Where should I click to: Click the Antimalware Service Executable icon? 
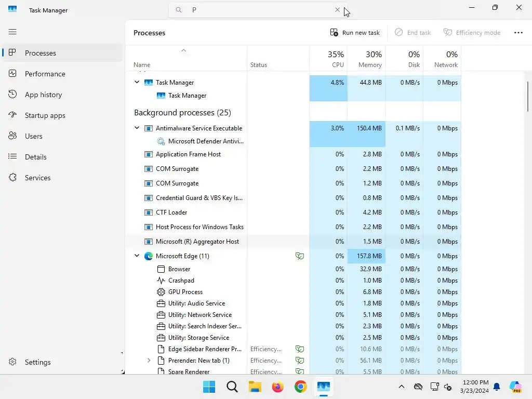(148, 128)
